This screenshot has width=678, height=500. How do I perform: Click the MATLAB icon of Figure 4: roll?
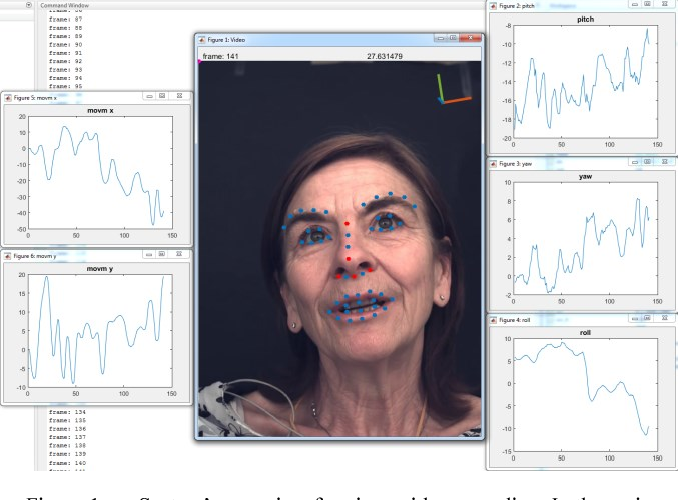tap(493, 320)
